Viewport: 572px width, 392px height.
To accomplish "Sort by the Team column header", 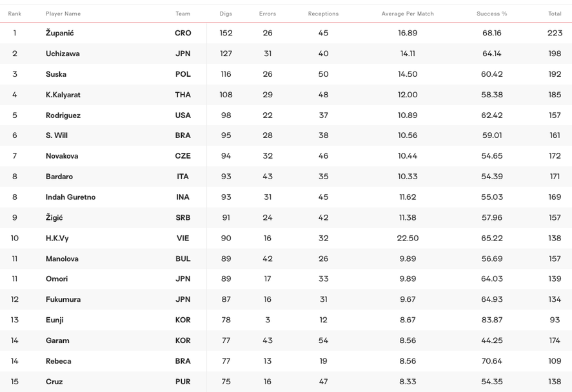I will (x=183, y=14).
